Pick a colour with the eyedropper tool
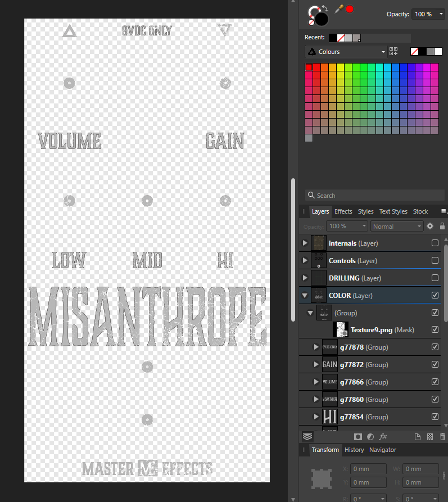The height and width of the screenshot is (502, 448). tap(339, 9)
